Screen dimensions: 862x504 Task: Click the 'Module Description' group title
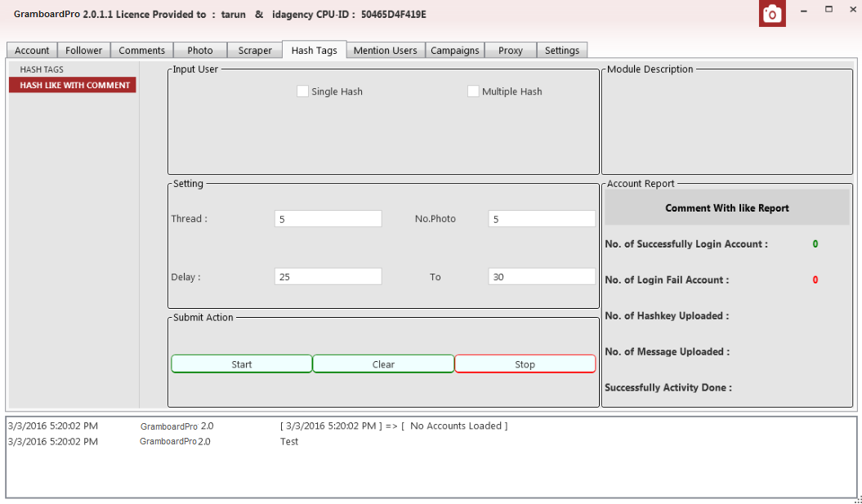click(x=650, y=69)
